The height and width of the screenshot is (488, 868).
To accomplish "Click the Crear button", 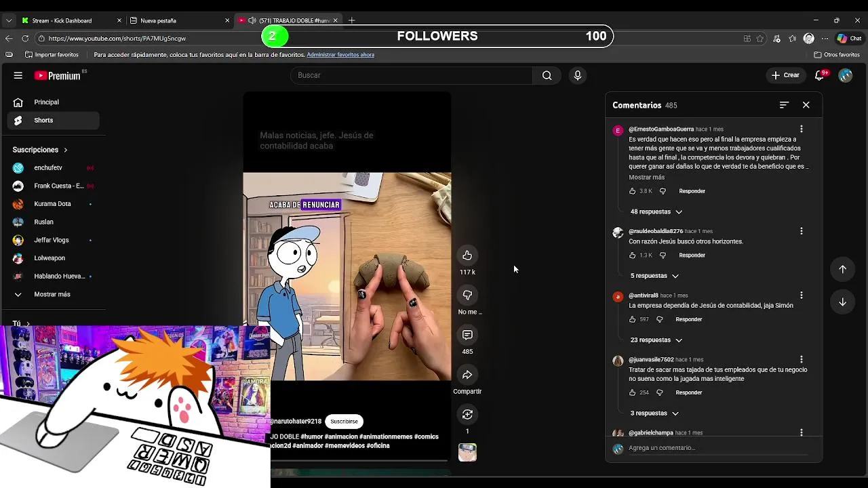I will [785, 75].
